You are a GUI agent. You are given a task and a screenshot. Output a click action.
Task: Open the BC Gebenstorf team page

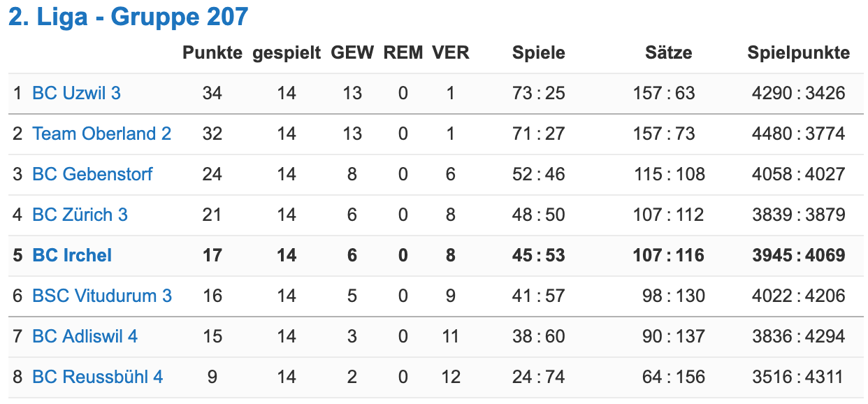pos(92,174)
